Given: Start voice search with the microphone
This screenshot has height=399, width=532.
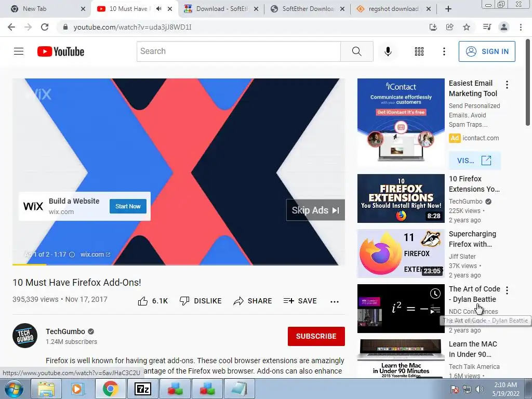Looking at the screenshot, I should [x=388, y=51].
